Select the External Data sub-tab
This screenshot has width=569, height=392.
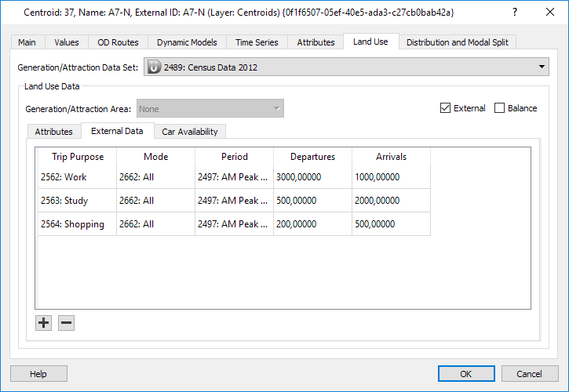pos(117,131)
